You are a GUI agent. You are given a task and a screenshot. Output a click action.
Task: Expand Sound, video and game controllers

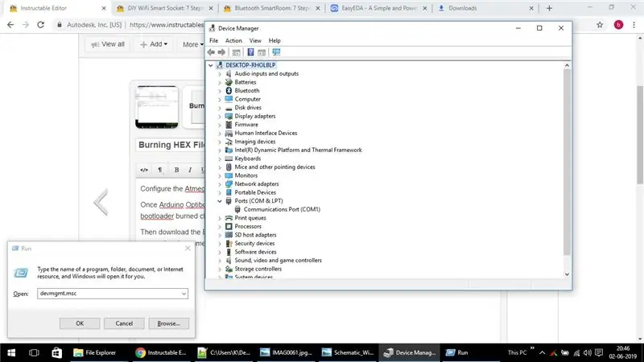point(220,260)
